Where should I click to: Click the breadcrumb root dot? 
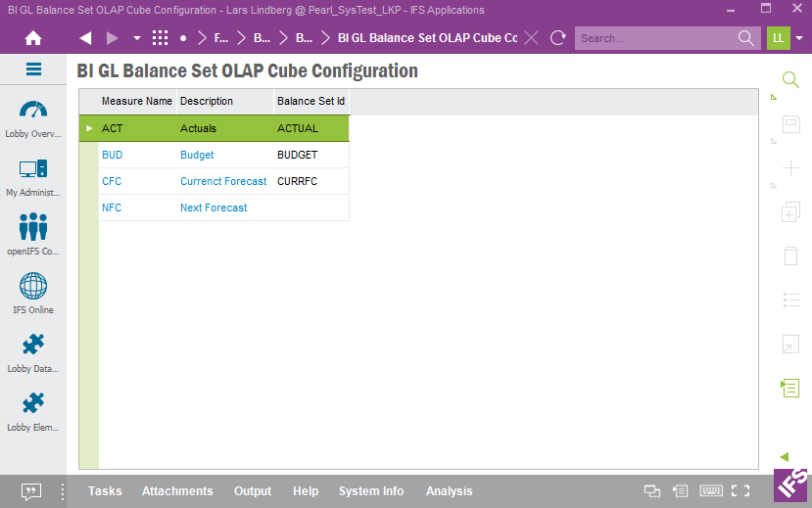(x=183, y=38)
